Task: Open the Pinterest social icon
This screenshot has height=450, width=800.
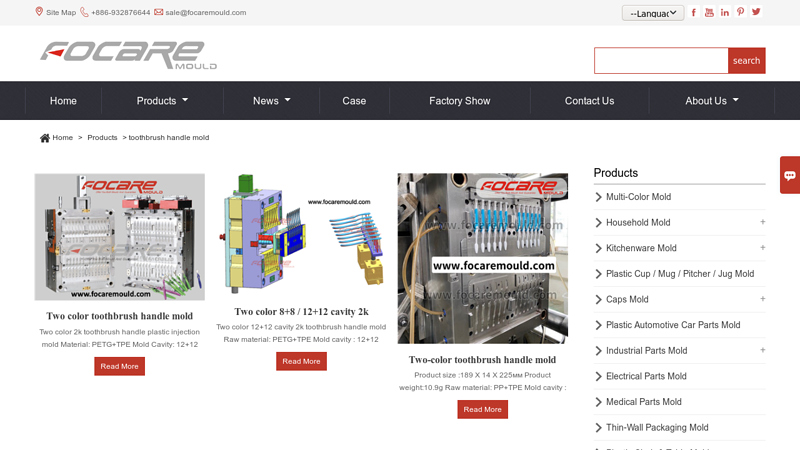Action: pyautogui.click(x=741, y=12)
